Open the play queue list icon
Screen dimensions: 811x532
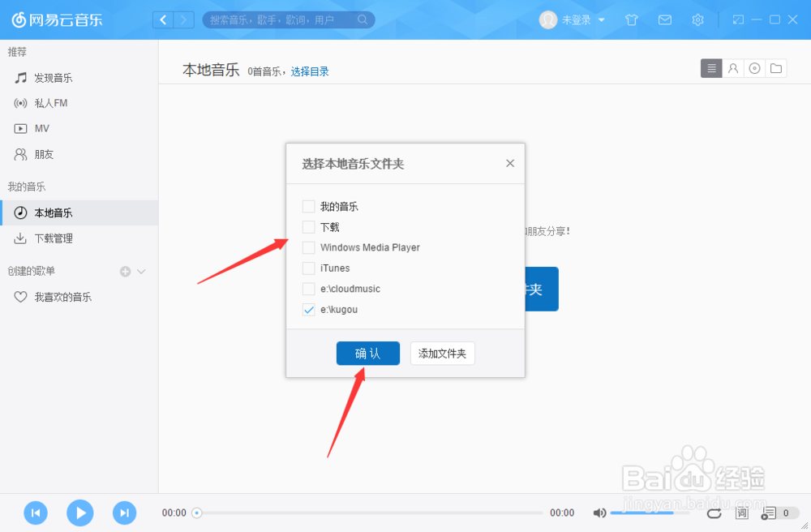768,513
